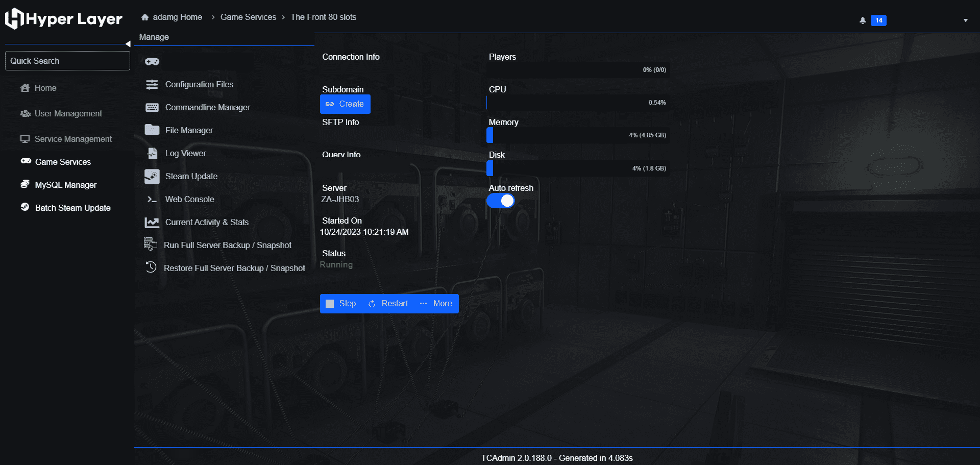Open Batch Steam Update in sidebar
This screenshot has height=465, width=980.
(x=72, y=208)
